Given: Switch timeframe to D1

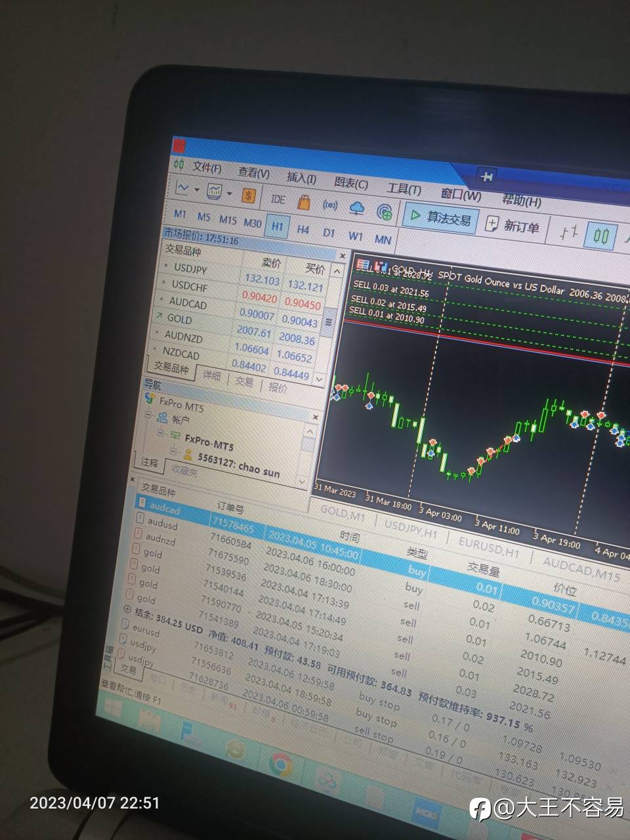Looking at the screenshot, I should pos(329,232).
